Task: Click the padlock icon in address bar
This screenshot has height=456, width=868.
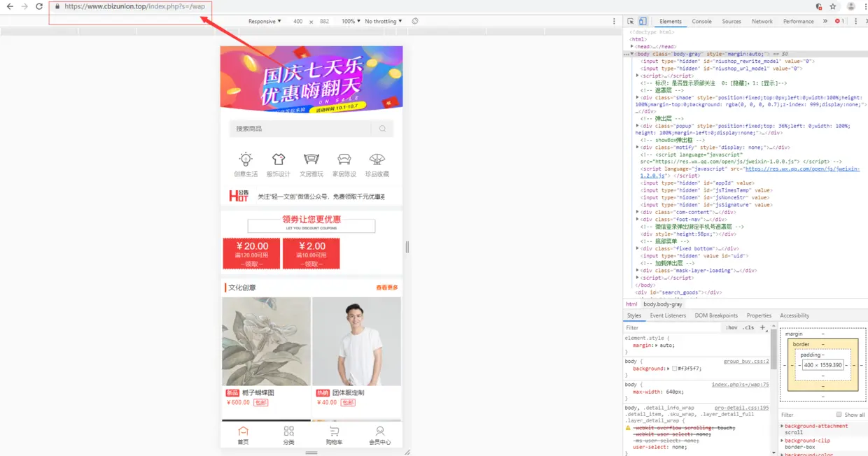Action: 57,6
